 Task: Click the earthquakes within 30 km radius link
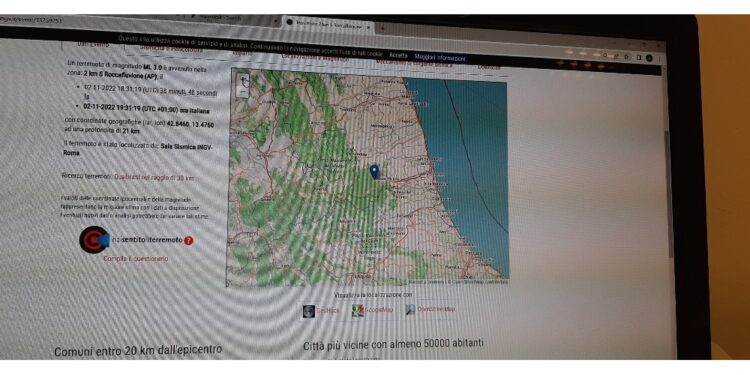pyautogui.click(x=154, y=177)
